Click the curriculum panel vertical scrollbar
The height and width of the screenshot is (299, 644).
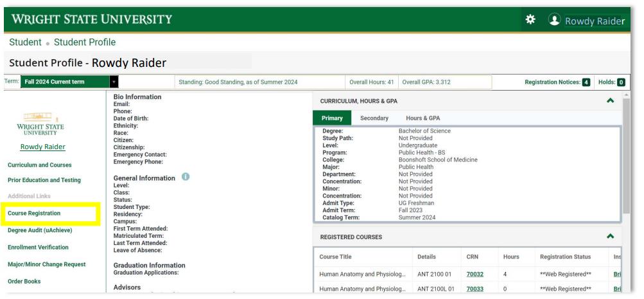tap(626, 156)
